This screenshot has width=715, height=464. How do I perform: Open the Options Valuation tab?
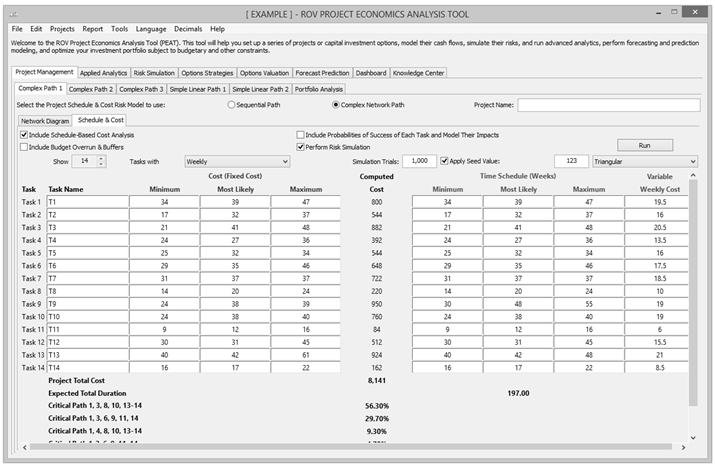click(x=264, y=73)
